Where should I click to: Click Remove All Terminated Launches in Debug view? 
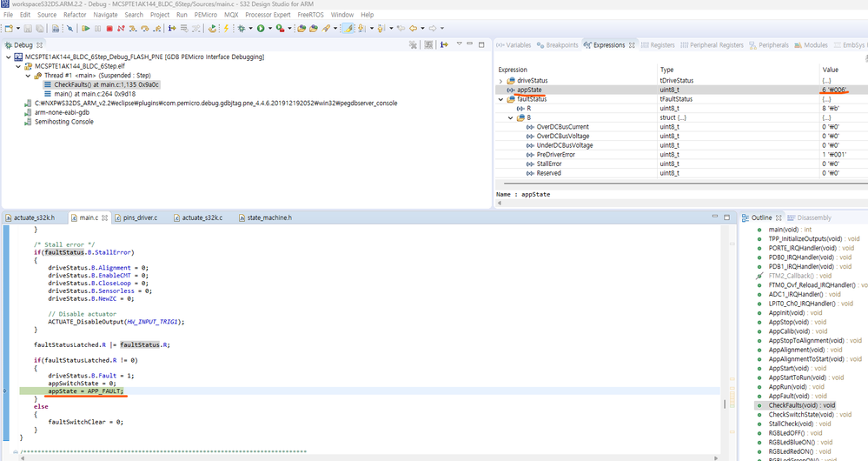[x=413, y=45]
